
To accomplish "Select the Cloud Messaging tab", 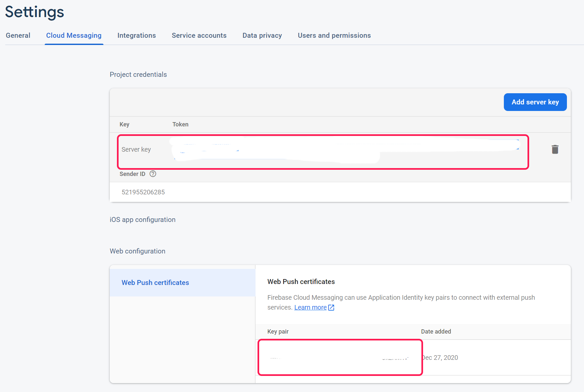I will pos(74,35).
